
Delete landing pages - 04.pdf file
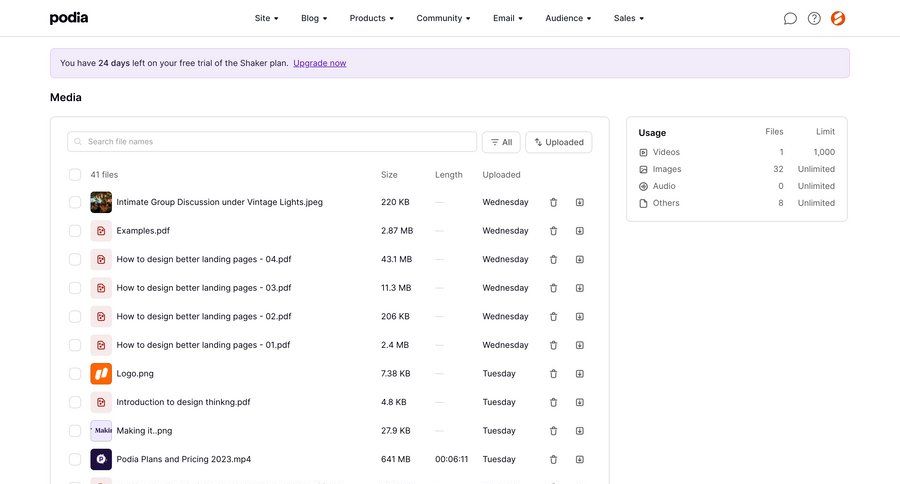click(x=553, y=260)
